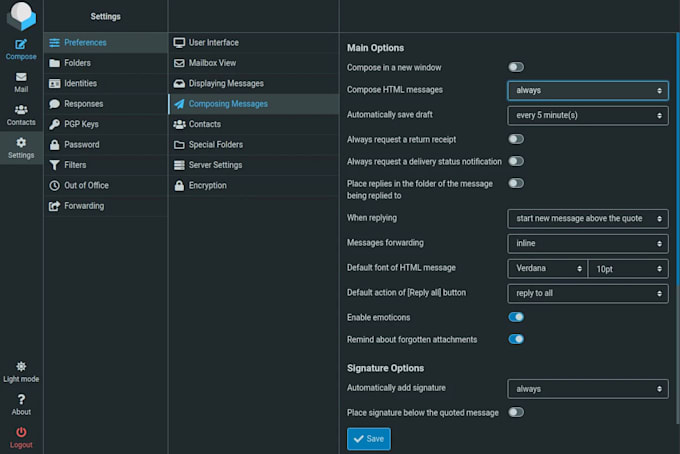
Task: Select Folders in the settings menu
Action: (78, 63)
